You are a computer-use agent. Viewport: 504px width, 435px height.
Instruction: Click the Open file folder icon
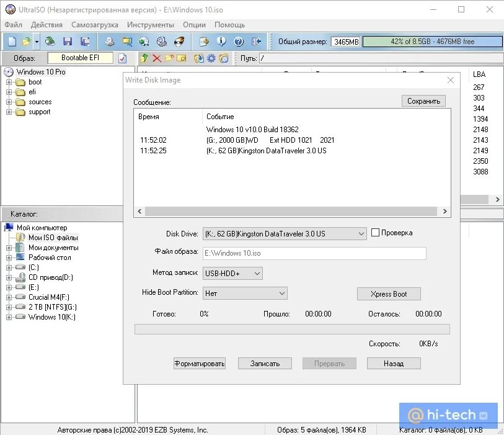27,42
